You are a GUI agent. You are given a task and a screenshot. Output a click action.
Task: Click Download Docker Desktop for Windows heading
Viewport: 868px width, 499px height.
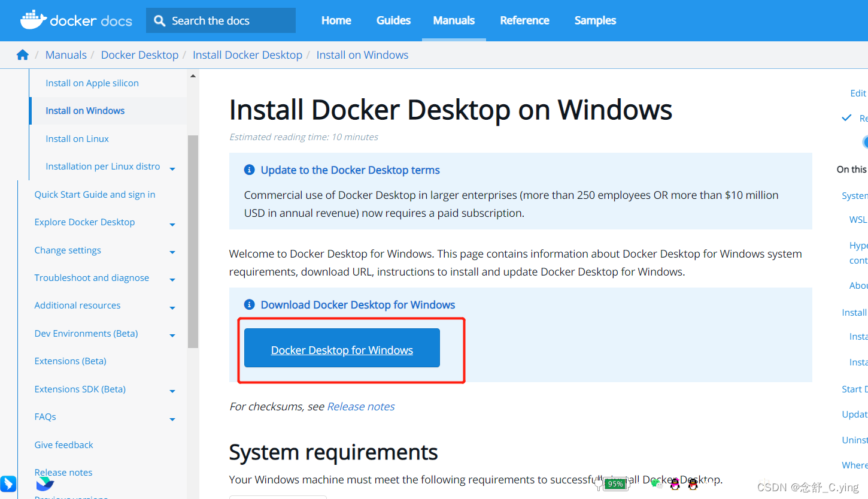358,305
